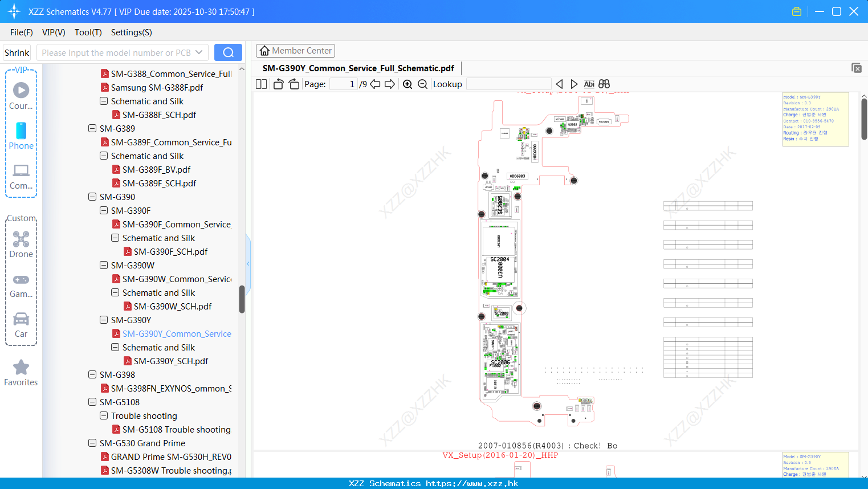868x489 pixels.
Task: Zoom out of the schematic
Action: coord(422,84)
